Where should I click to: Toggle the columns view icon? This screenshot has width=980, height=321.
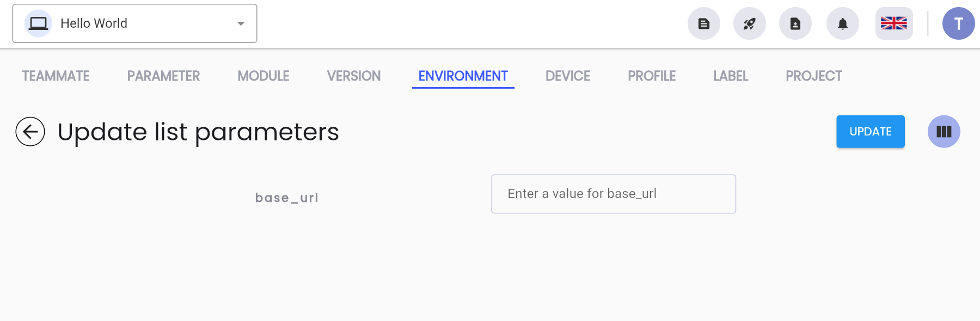944,132
